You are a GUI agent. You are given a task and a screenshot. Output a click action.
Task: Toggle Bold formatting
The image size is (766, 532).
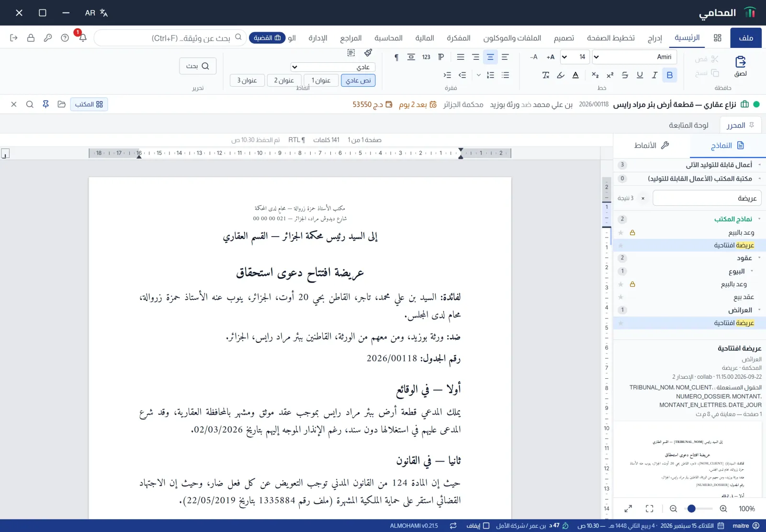[x=669, y=75]
